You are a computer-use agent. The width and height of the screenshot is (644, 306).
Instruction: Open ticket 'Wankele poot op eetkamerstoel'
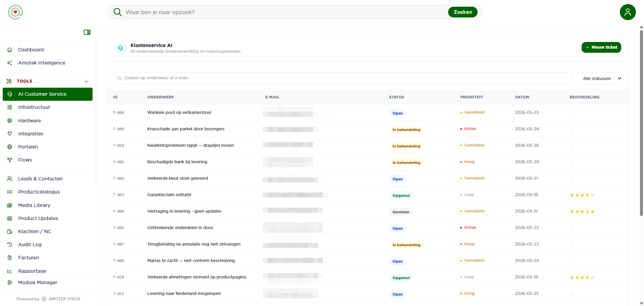coord(179,113)
